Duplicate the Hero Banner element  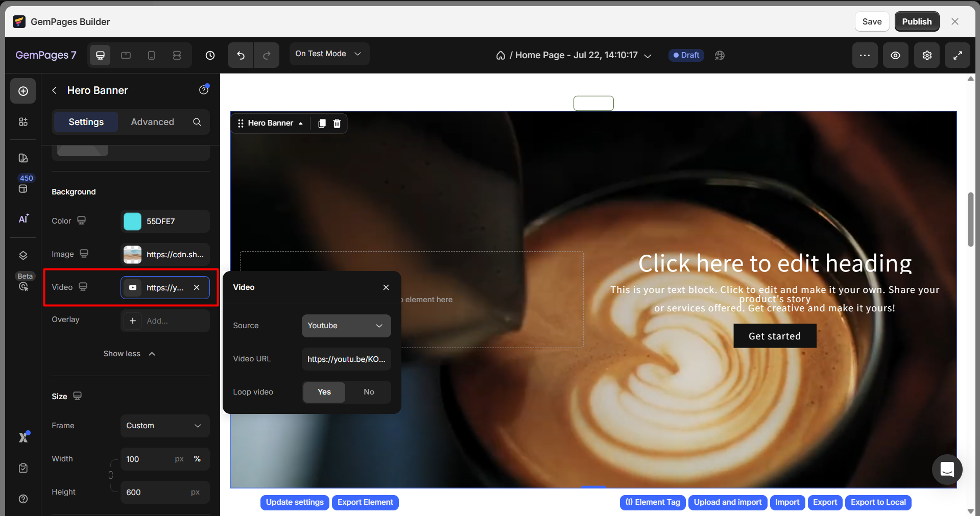coord(322,124)
